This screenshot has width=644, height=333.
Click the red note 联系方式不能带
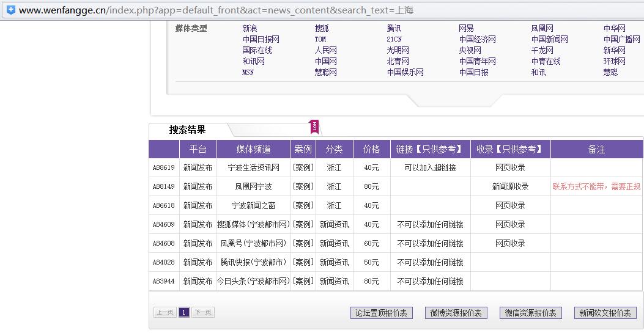[x=579, y=186]
